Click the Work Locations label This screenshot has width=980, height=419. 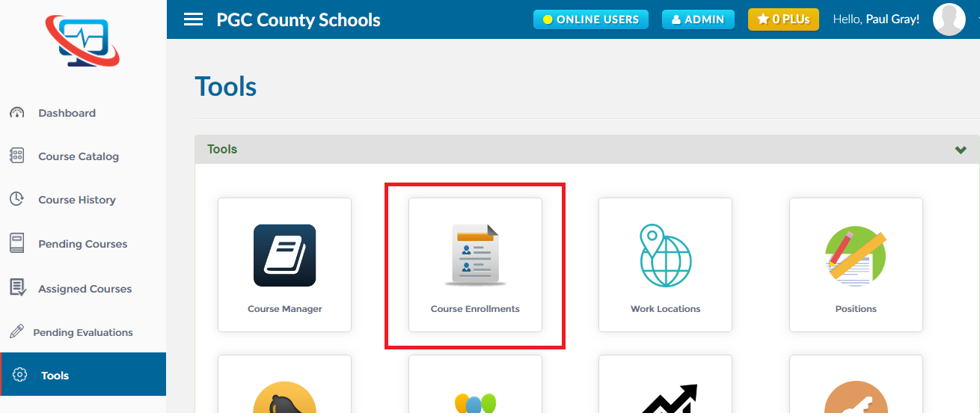(666, 309)
